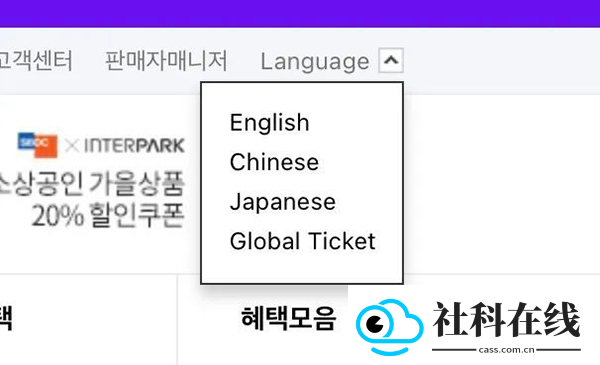This screenshot has width=600, height=365.
Task: Click the Language label in top bar
Action: (315, 62)
